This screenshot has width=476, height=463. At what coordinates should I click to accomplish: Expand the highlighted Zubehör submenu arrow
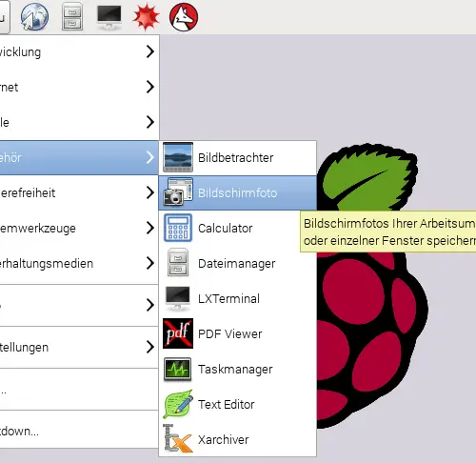point(150,157)
